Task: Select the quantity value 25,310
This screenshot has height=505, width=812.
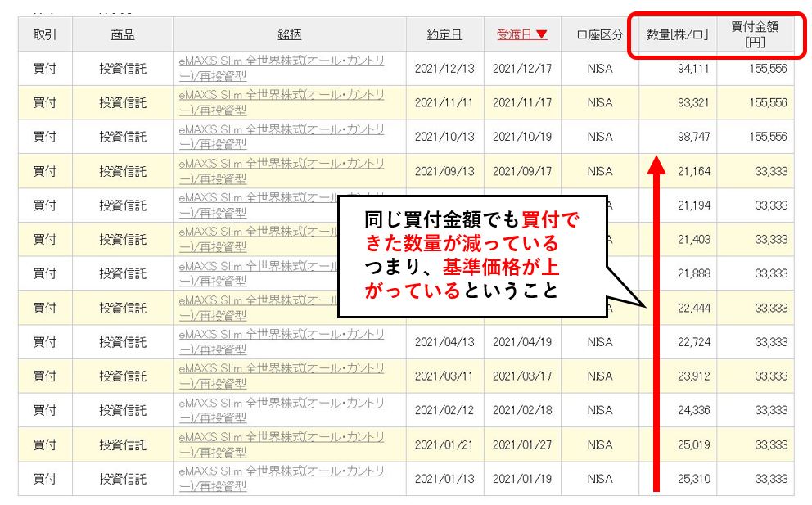Action: click(x=694, y=479)
